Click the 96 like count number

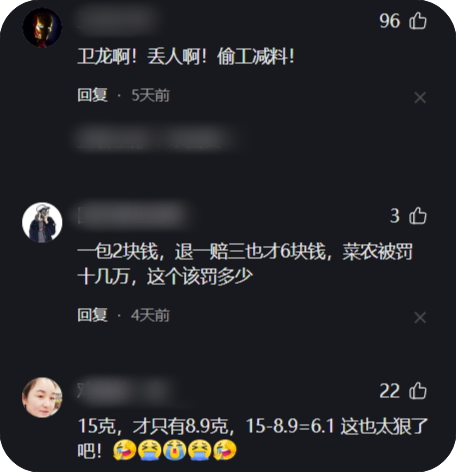tap(389, 21)
